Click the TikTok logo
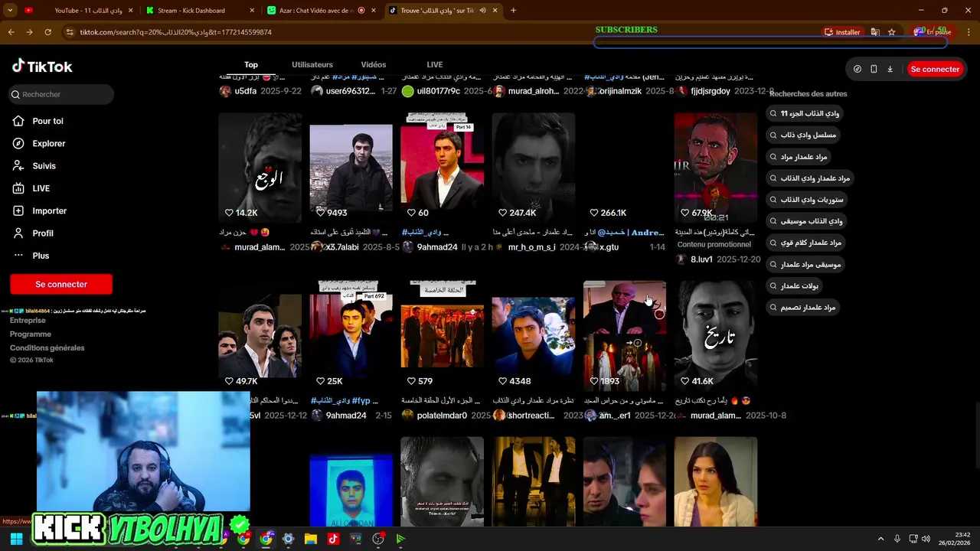This screenshot has width=980, height=551. tap(42, 67)
